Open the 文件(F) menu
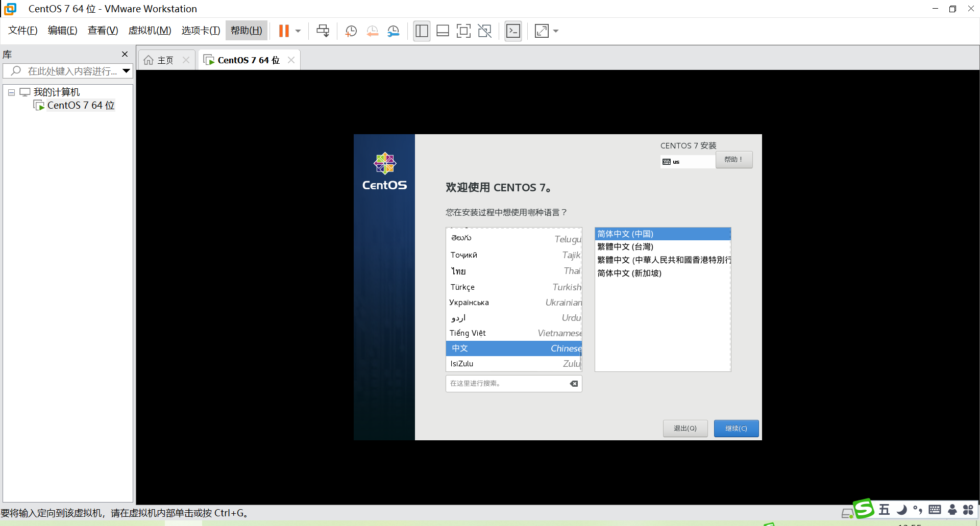 (x=23, y=31)
